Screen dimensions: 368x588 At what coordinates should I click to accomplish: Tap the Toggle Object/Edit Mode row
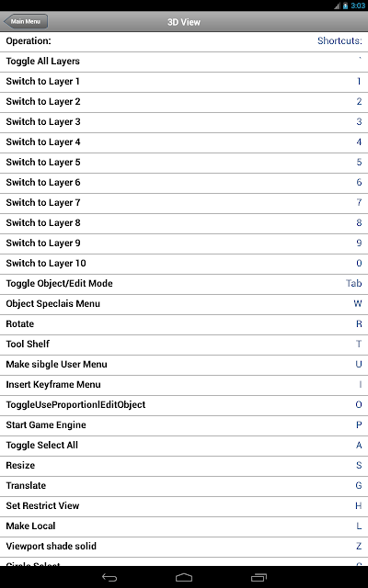pyautogui.click(x=184, y=284)
